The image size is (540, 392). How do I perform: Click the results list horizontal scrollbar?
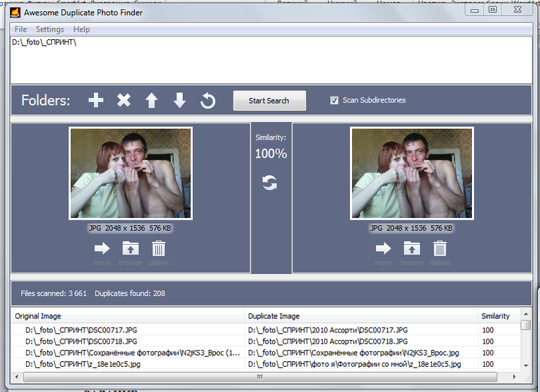point(259,377)
